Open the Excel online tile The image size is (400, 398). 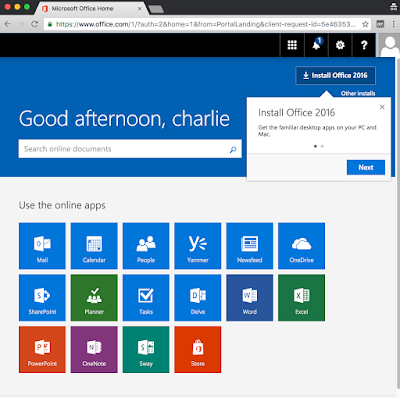(301, 298)
